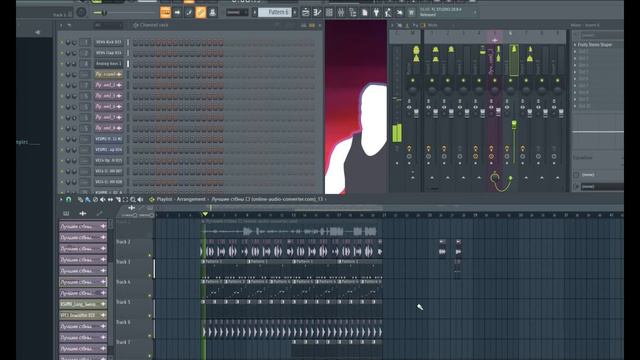Viewport: 640px width, 360px height.
Task: Toggle mute LED on mixer Master track
Action: tap(413, 80)
